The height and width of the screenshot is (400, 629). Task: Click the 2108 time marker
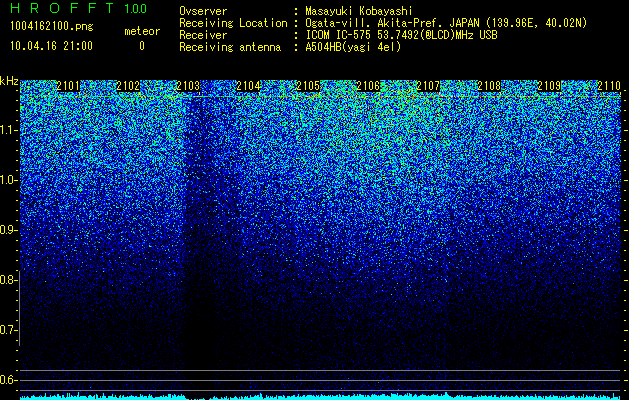click(489, 86)
